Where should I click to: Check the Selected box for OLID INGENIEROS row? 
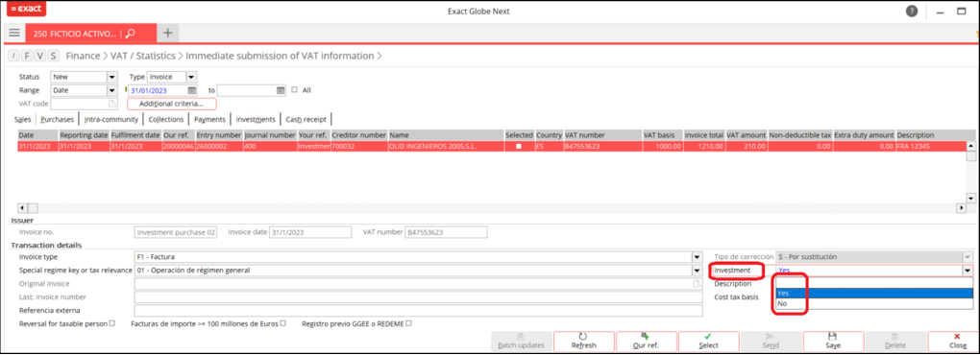[x=518, y=146]
